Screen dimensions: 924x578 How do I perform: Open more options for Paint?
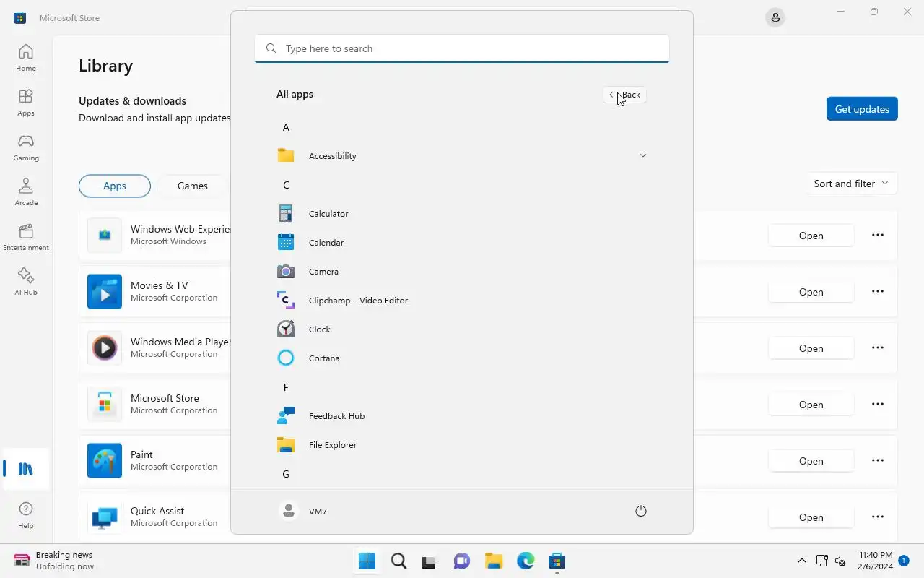pos(878,460)
